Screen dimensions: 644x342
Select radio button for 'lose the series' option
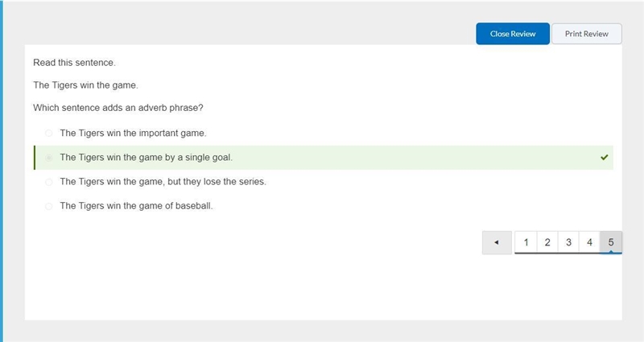(49, 182)
